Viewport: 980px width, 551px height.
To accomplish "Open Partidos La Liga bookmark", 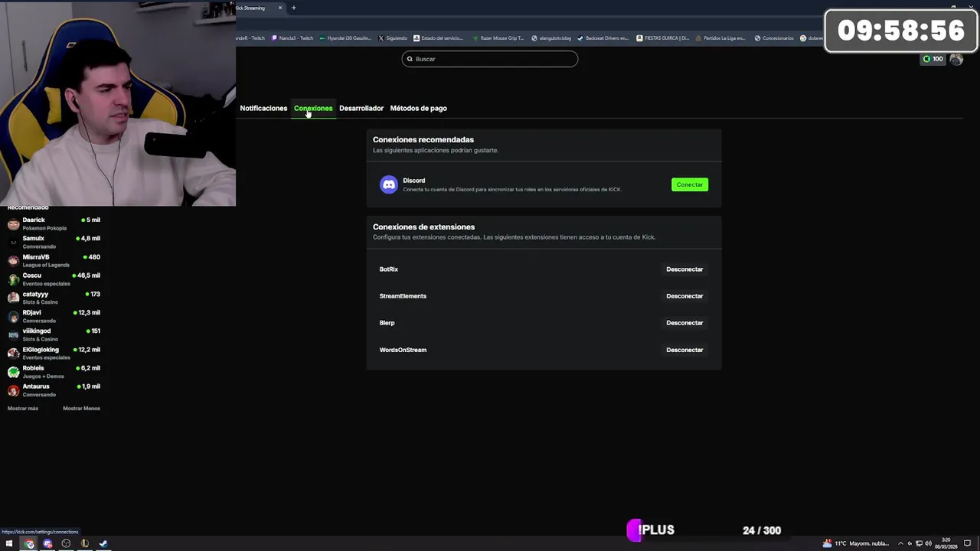I will [x=720, y=38].
